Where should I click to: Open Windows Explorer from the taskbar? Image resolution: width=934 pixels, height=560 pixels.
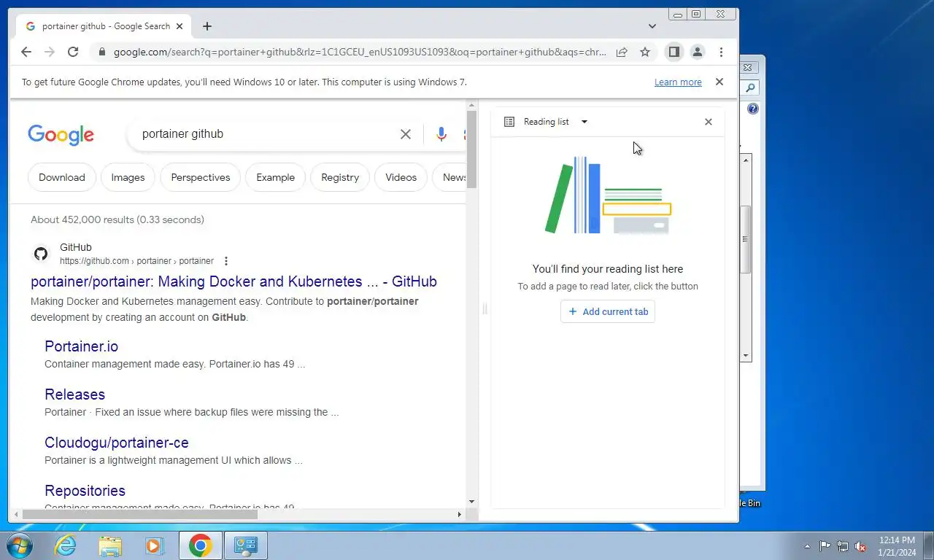pyautogui.click(x=110, y=545)
